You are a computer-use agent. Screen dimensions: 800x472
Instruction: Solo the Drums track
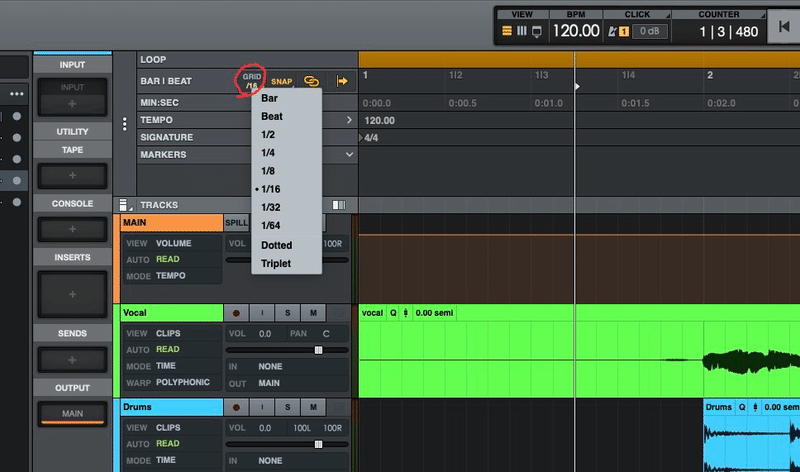[288, 407]
